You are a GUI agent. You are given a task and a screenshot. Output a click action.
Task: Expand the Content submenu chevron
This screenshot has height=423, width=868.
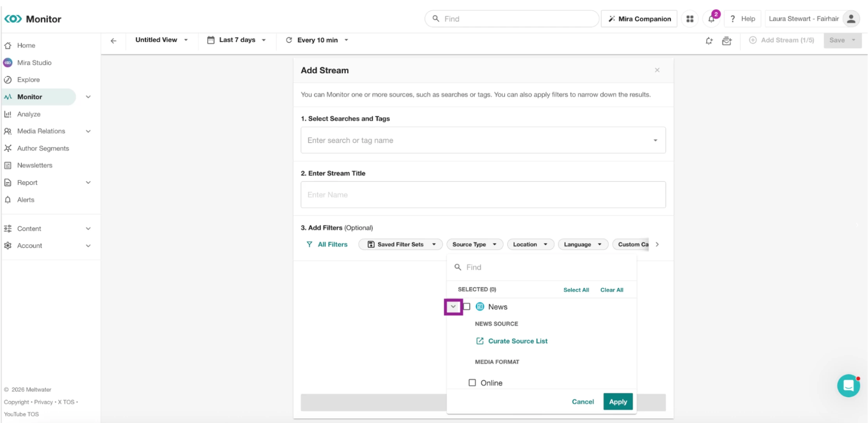click(x=88, y=229)
